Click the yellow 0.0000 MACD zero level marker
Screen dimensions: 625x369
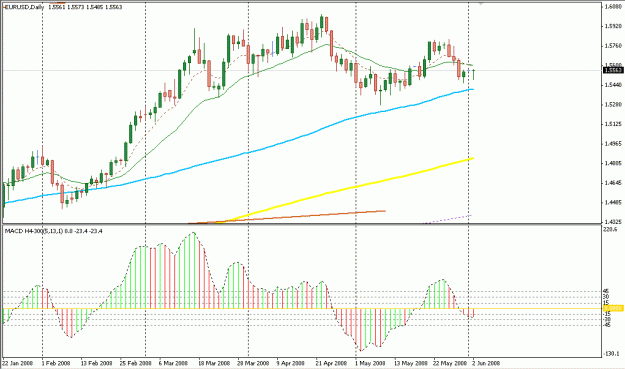[x=613, y=308]
